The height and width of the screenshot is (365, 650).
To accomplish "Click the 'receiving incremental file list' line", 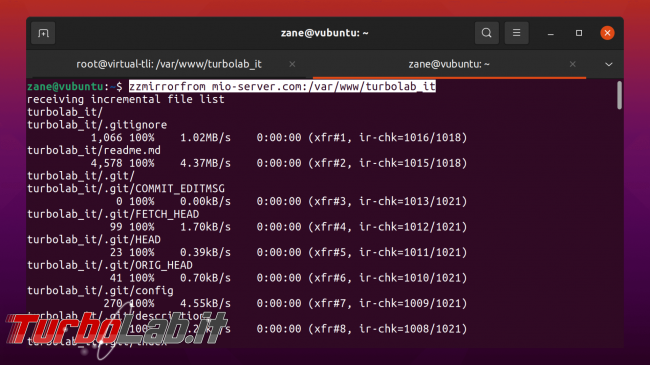I will pos(126,99).
